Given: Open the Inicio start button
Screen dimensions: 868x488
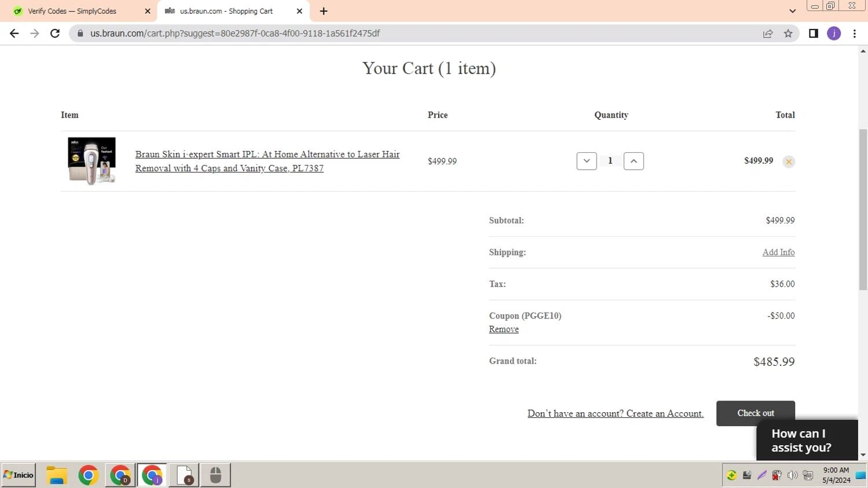Looking at the screenshot, I should (19, 475).
